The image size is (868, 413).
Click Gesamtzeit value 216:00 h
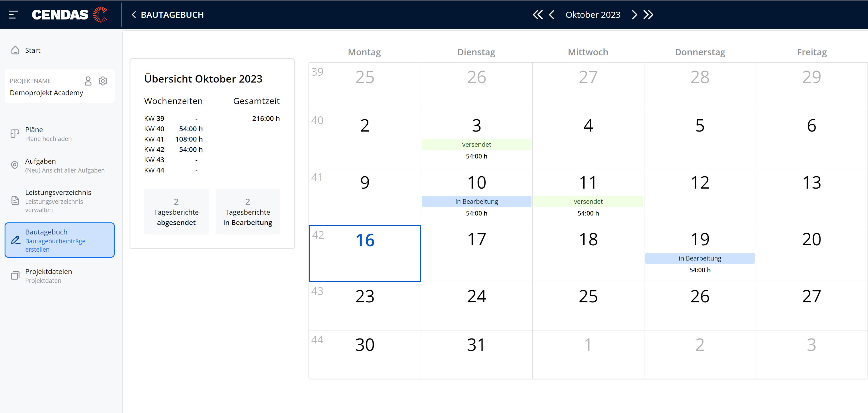(266, 119)
